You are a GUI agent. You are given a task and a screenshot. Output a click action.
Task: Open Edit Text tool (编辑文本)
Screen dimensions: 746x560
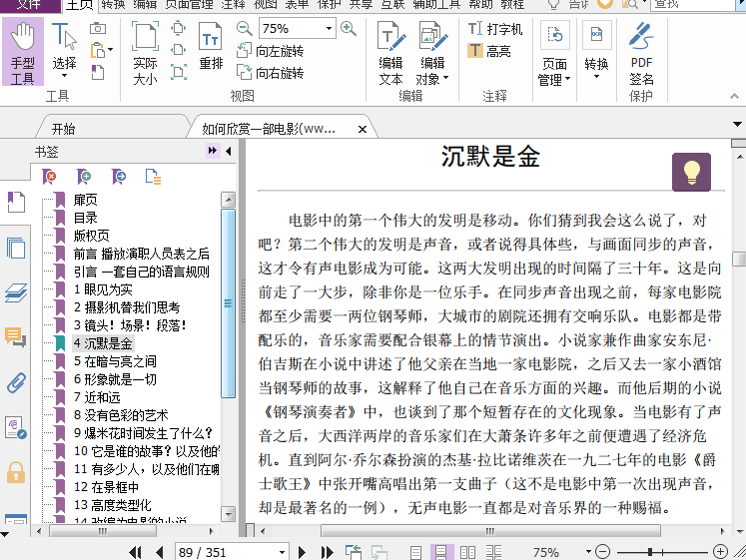pyautogui.click(x=391, y=52)
